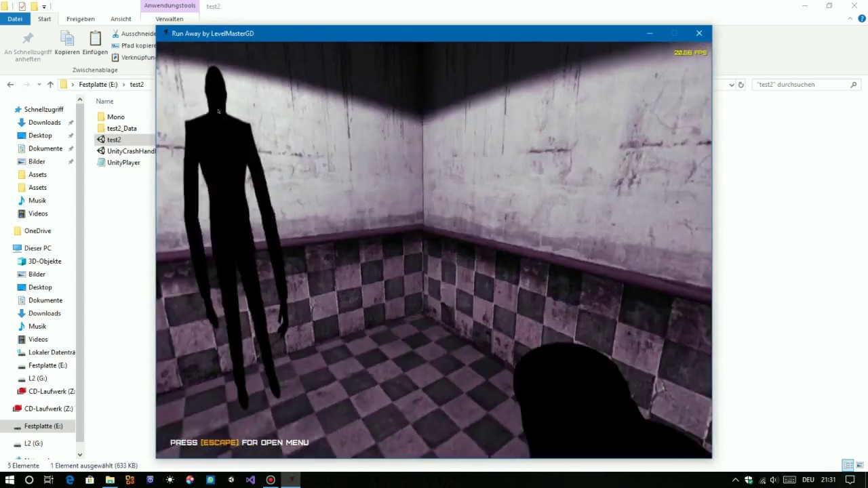Open touch keyboard icon in tray
The height and width of the screenshot is (488, 868).
pos(790,480)
